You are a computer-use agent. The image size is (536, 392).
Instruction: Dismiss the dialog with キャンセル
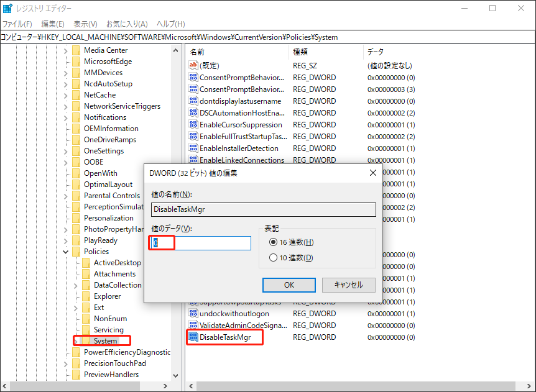point(348,285)
